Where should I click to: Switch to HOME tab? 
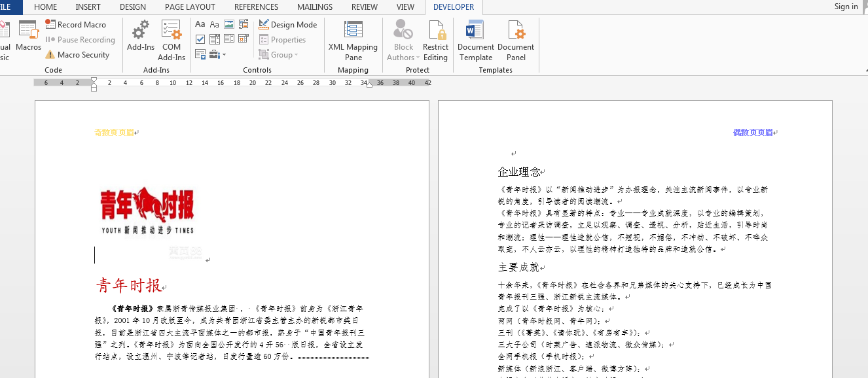45,7
